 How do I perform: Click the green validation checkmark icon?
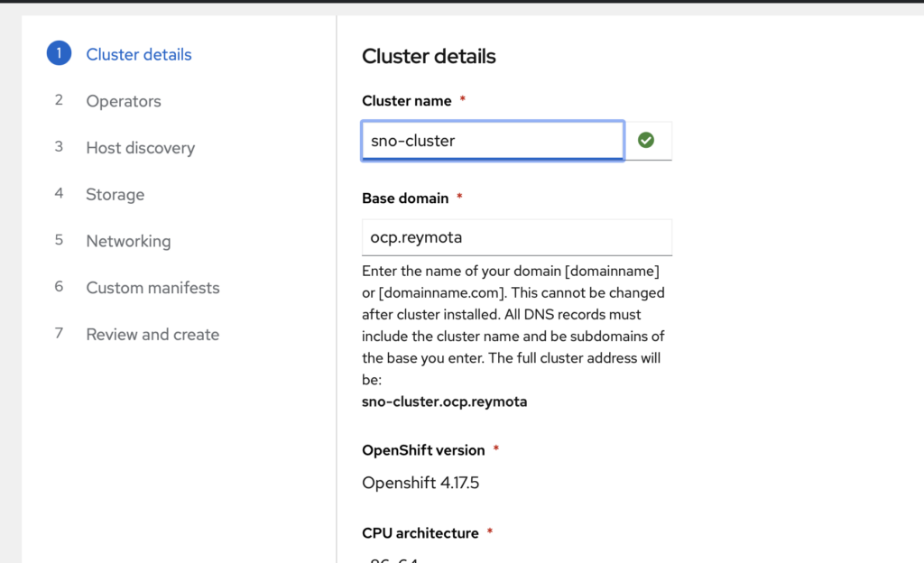coord(646,140)
